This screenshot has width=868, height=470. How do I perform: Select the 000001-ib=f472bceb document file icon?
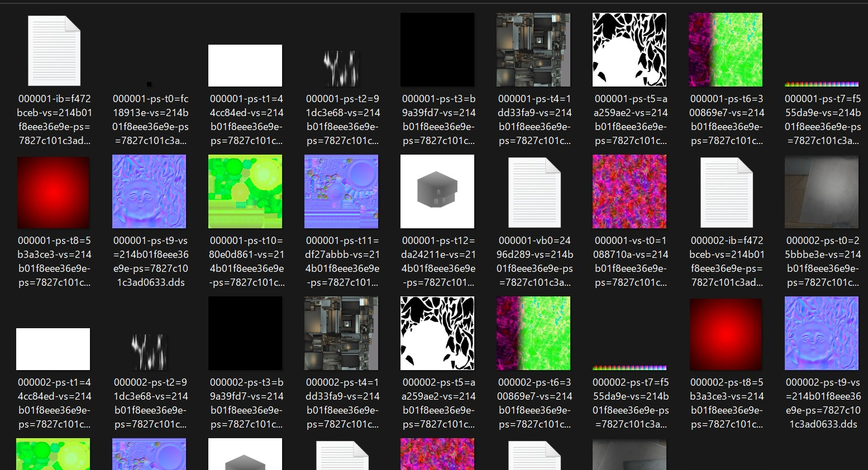tap(54, 51)
